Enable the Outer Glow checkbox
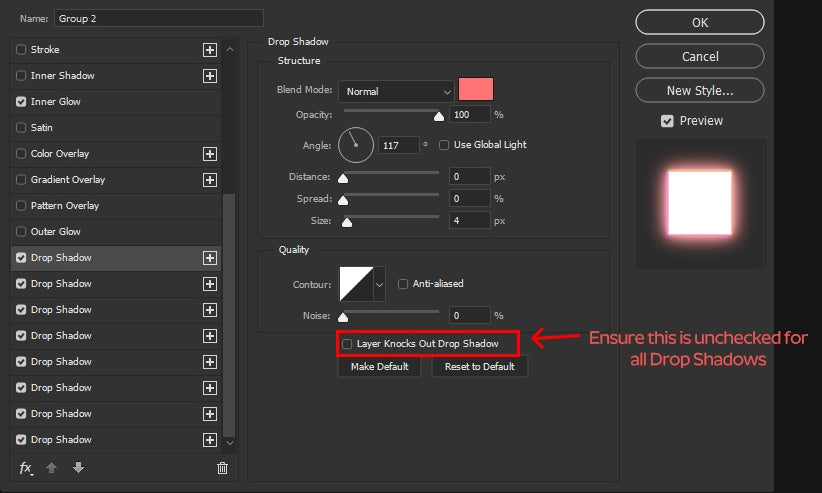This screenshot has width=822, height=493. pyautogui.click(x=21, y=232)
